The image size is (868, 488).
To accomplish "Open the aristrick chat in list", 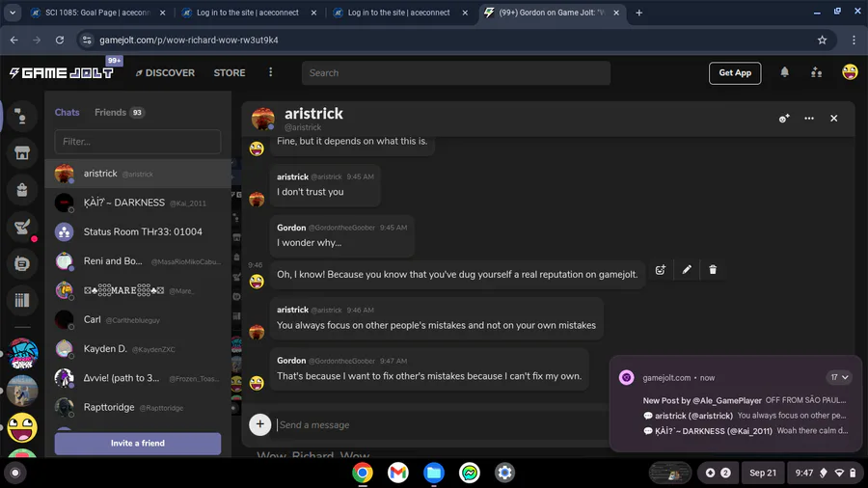I will pyautogui.click(x=137, y=174).
